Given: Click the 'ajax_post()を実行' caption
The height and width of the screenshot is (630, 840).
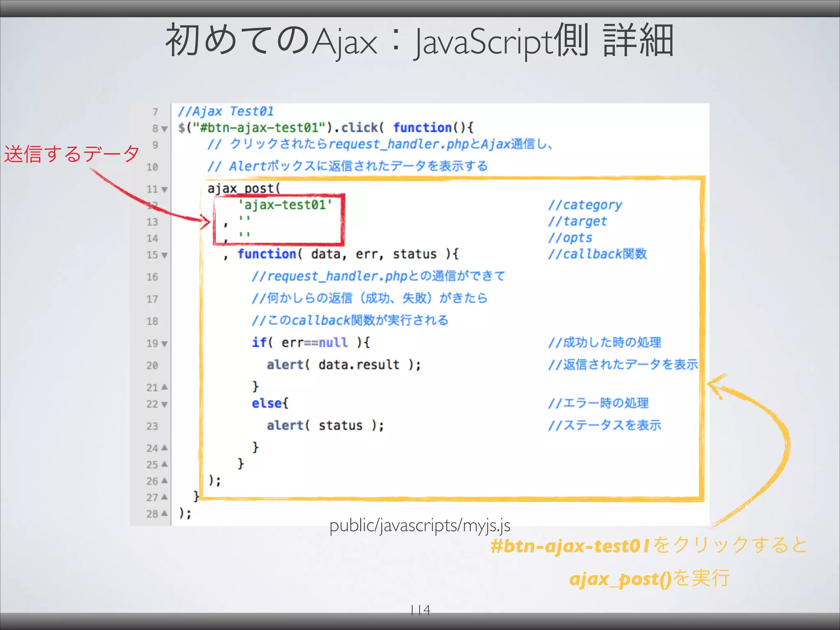Looking at the screenshot, I should pyautogui.click(x=650, y=578).
